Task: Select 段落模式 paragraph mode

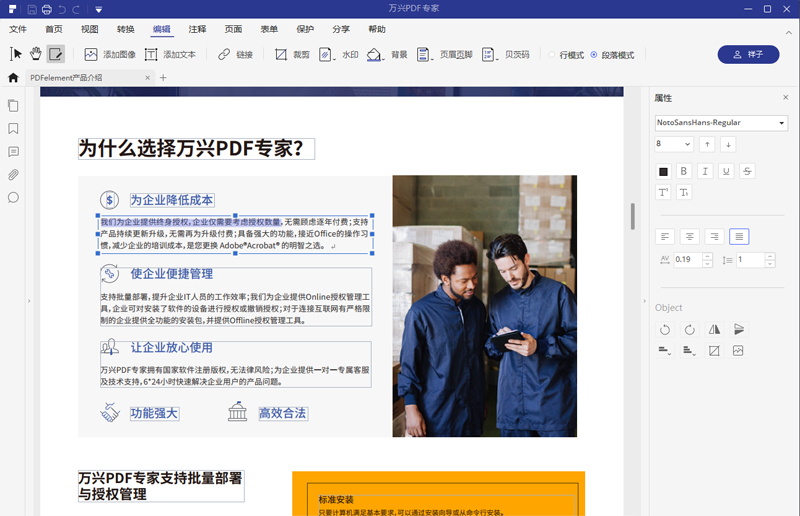Action: coord(612,55)
